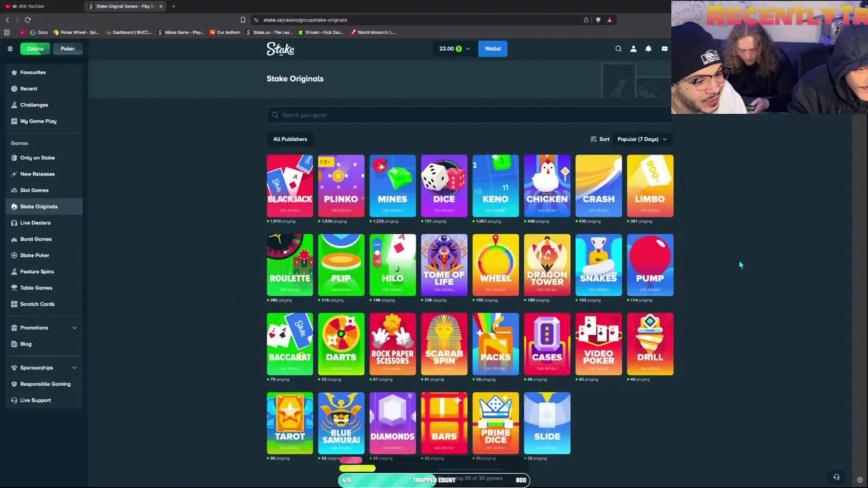
Task: Go back with browser back arrow
Action: pyautogui.click(x=8, y=20)
